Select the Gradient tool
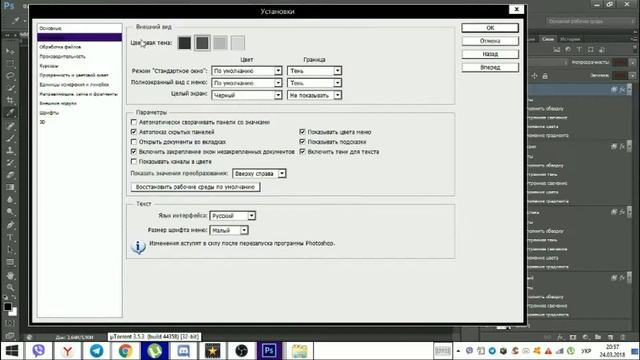 10,187
